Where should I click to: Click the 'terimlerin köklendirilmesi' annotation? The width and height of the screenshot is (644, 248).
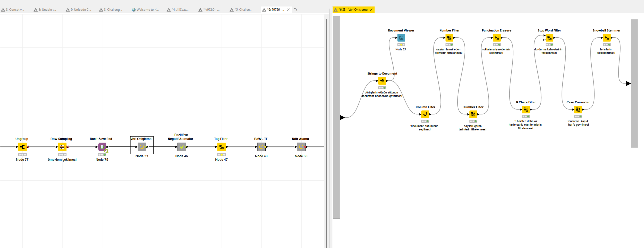(x=606, y=51)
